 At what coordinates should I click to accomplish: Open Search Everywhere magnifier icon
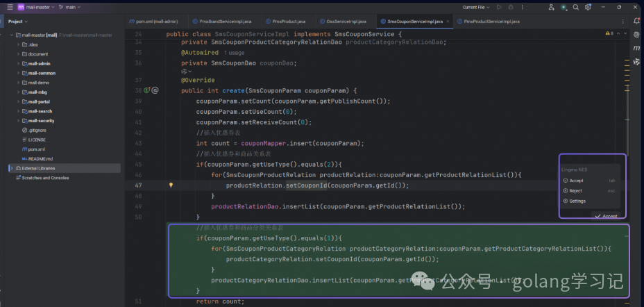(576, 7)
